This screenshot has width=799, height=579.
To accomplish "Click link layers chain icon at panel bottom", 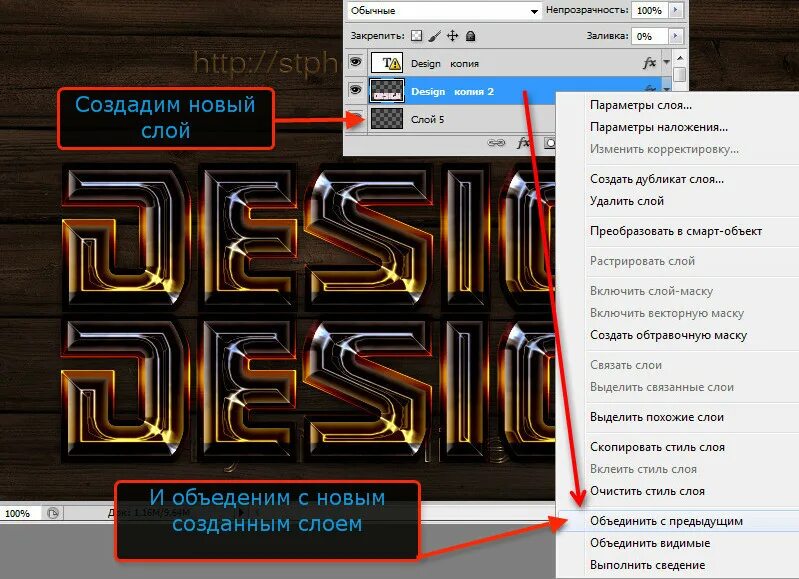I will [496, 143].
